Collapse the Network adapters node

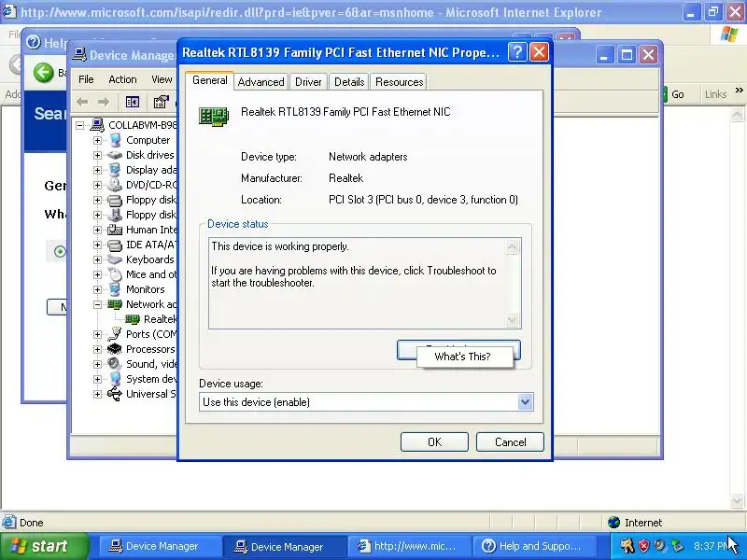point(97,304)
